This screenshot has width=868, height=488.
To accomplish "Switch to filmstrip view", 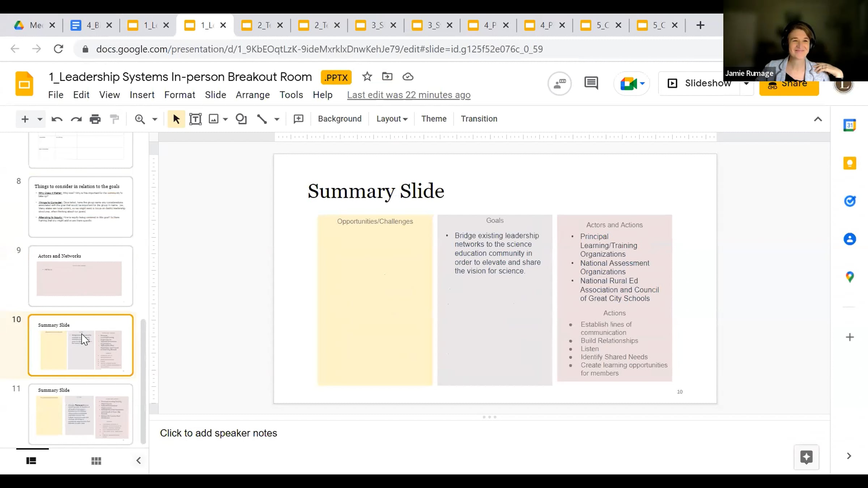I will tap(31, 461).
